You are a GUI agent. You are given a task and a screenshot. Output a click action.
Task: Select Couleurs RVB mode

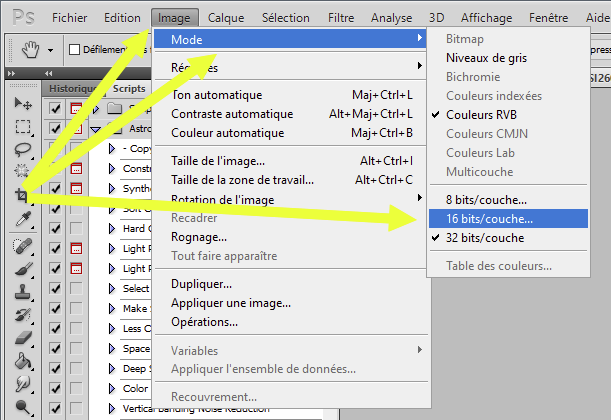(508, 115)
